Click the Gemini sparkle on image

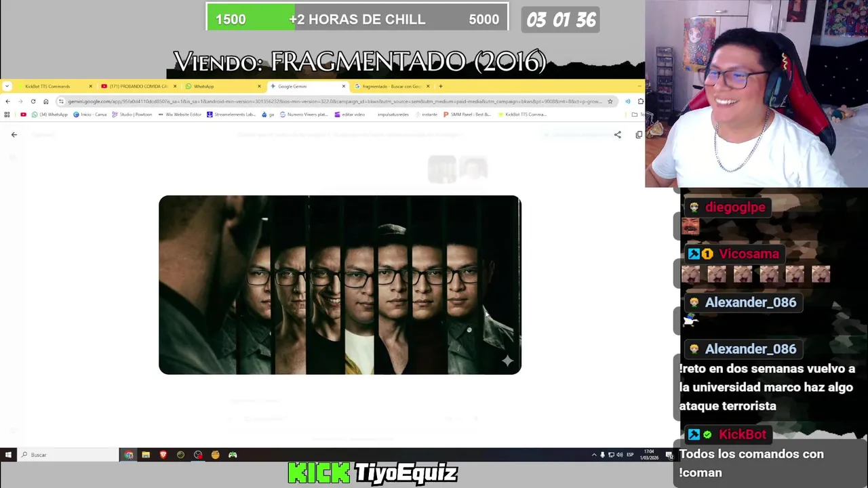(507, 361)
